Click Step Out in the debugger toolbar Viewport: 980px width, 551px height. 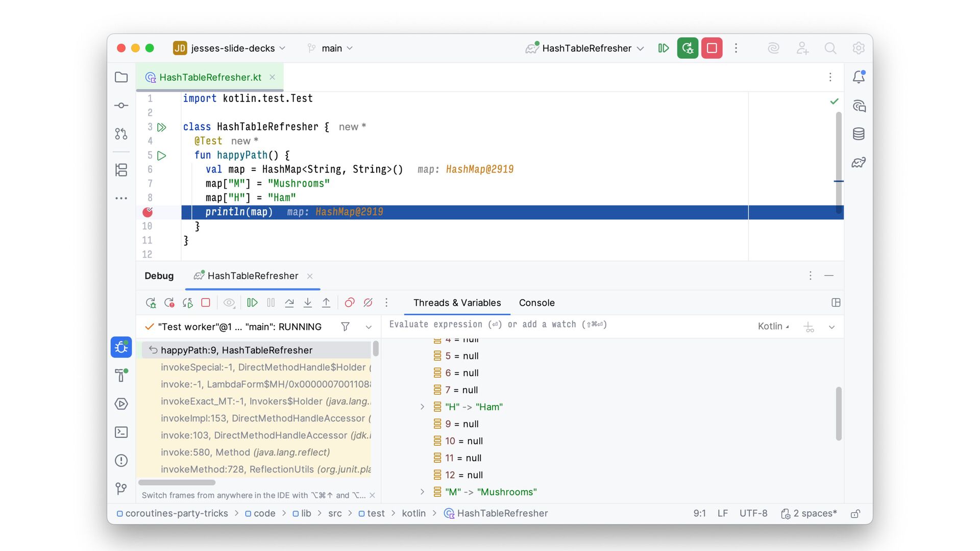coord(326,303)
